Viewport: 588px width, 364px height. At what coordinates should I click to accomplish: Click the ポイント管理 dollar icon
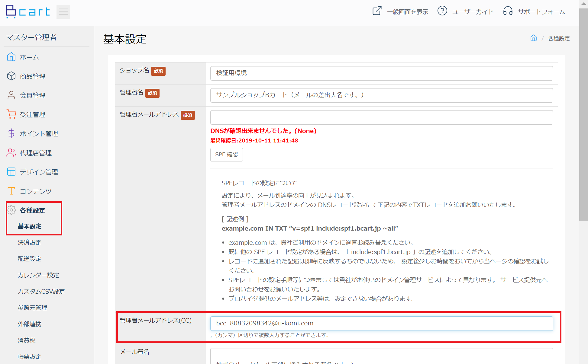(11, 133)
